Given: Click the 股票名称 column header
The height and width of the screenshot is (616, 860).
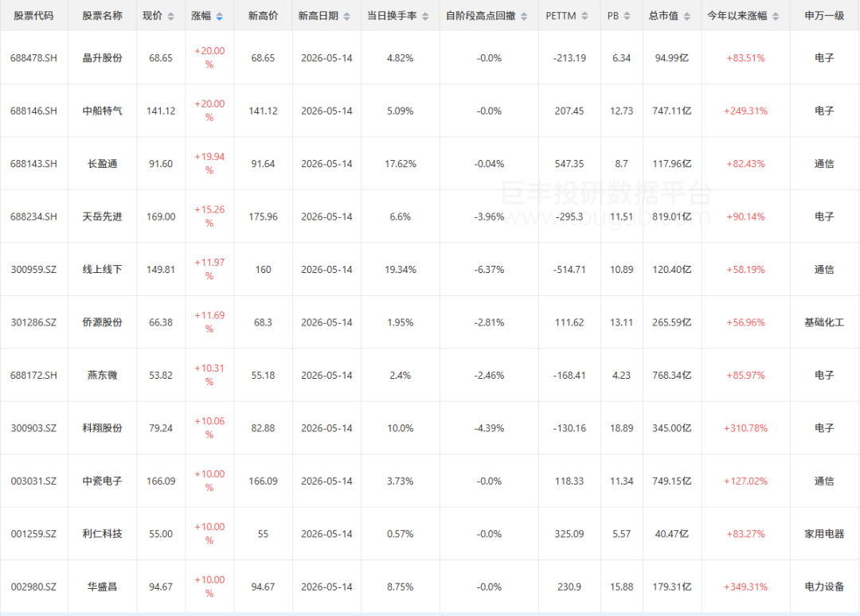Looking at the screenshot, I should click(x=102, y=16).
